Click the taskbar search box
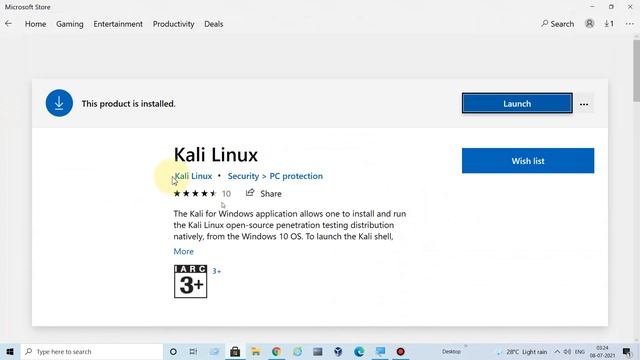 coord(92,351)
